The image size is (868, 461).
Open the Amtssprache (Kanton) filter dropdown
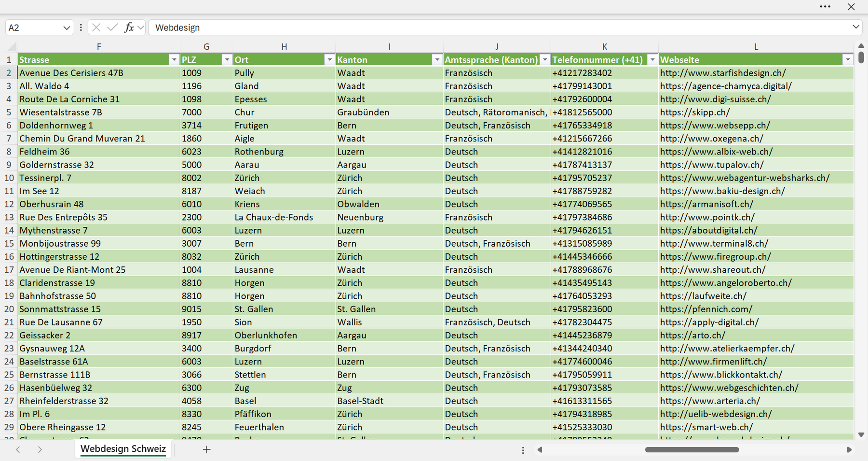coord(544,59)
